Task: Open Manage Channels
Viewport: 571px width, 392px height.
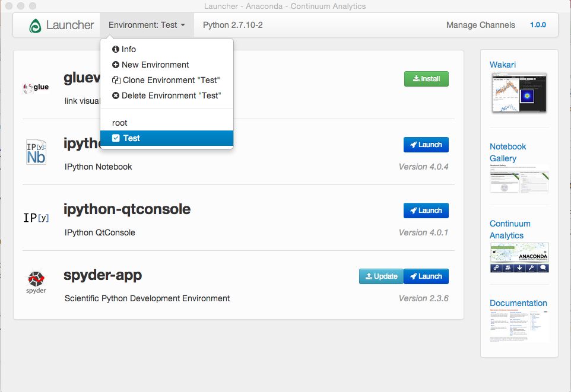Action: point(481,25)
